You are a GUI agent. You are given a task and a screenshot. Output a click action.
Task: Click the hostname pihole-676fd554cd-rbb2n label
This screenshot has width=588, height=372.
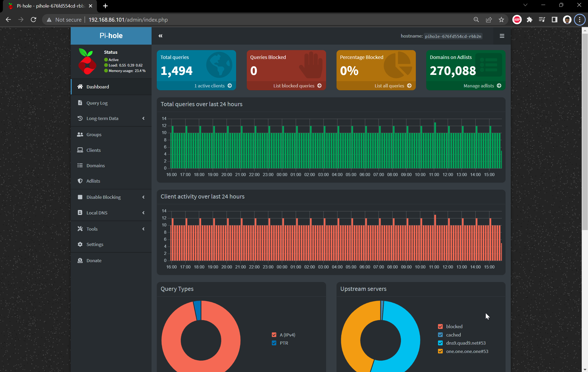coord(453,36)
